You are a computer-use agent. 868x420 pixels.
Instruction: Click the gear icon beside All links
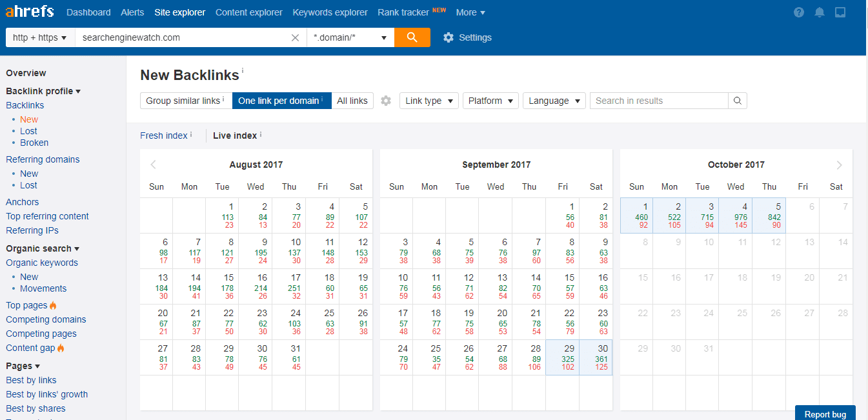[386, 101]
